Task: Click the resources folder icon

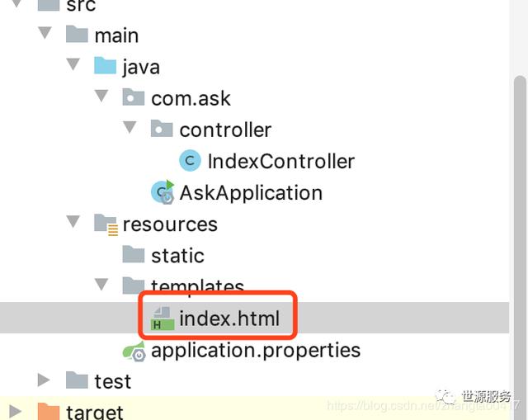Action: pyautogui.click(x=106, y=224)
